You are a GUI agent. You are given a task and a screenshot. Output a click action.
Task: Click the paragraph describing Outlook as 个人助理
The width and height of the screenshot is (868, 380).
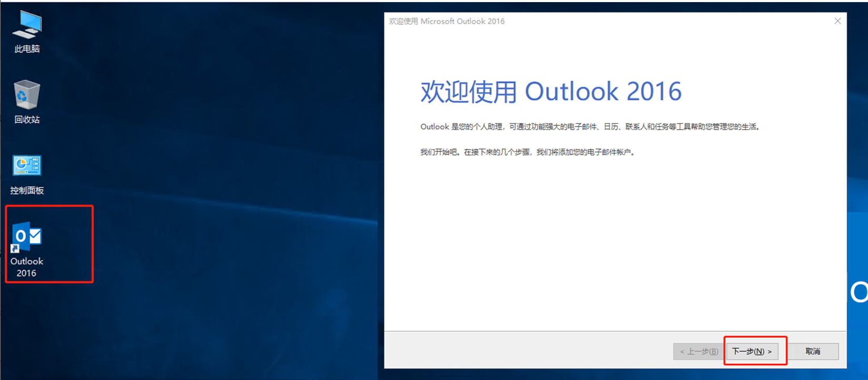[590, 127]
